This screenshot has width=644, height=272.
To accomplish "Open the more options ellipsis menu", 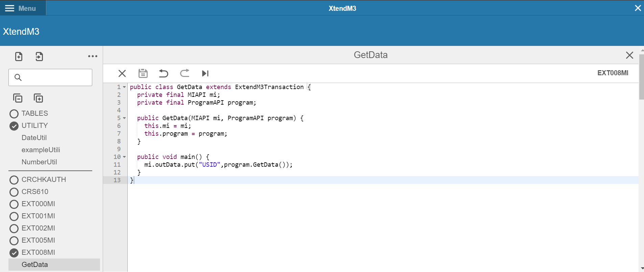I will coord(93,56).
